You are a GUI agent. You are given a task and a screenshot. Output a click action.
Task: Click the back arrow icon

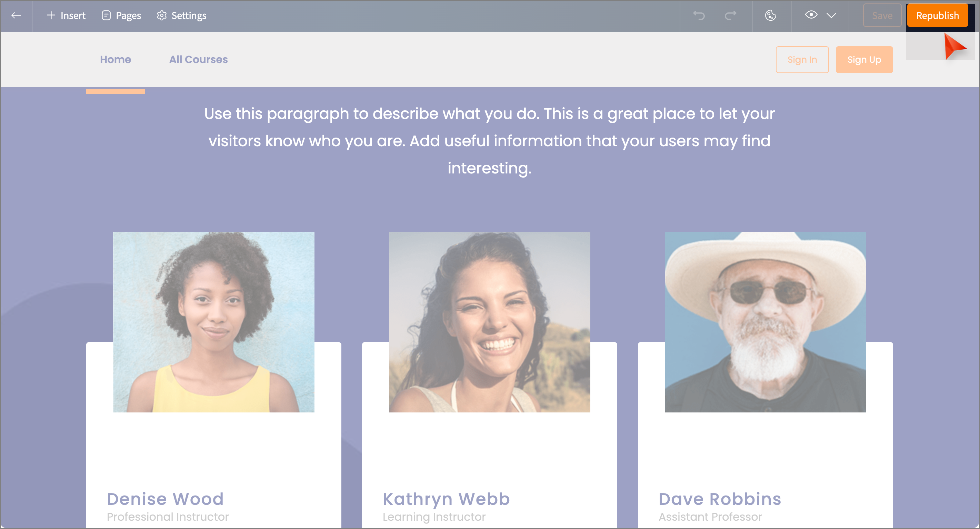pyautogui.click(x=16, y=16)
